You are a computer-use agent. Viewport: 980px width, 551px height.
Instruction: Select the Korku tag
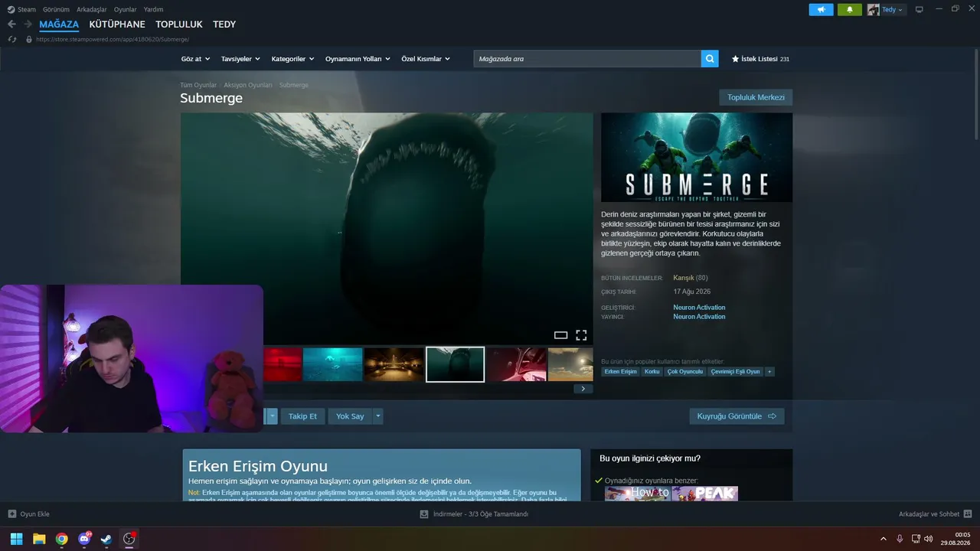(652, 372)
